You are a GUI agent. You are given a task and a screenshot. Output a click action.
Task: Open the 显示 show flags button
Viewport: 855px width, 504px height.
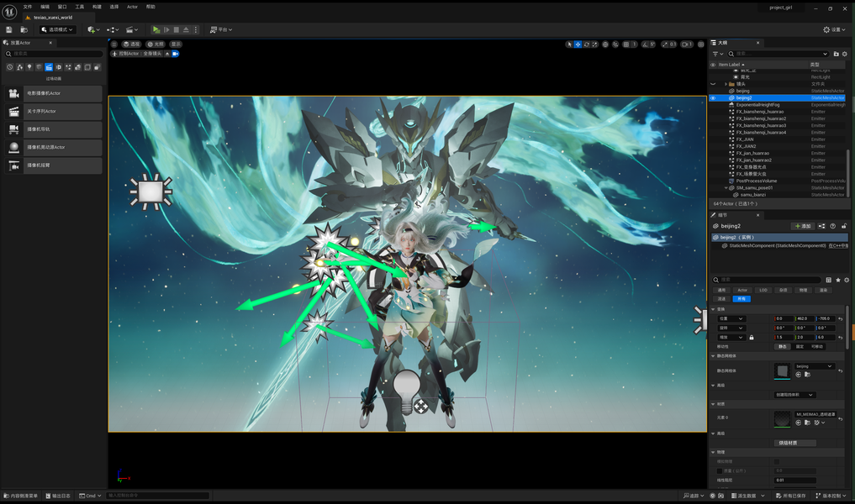coord(176,45)
